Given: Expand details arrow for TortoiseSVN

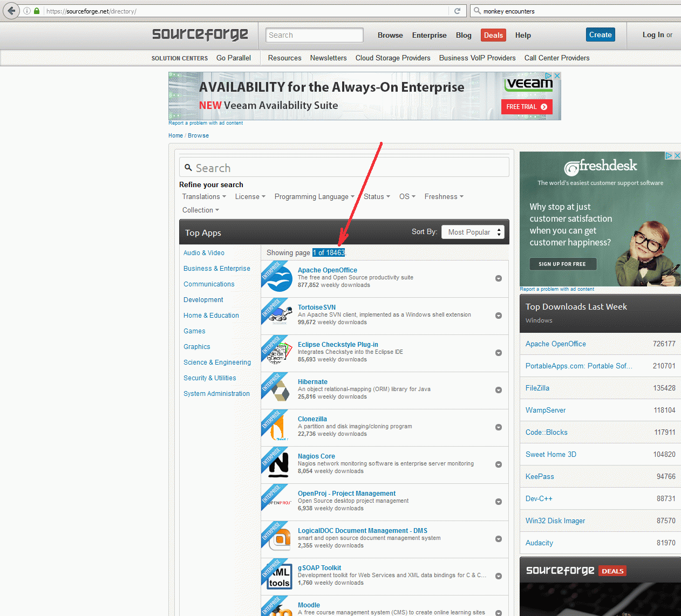Looking at the screenshot, I should [x=499, y=316].
